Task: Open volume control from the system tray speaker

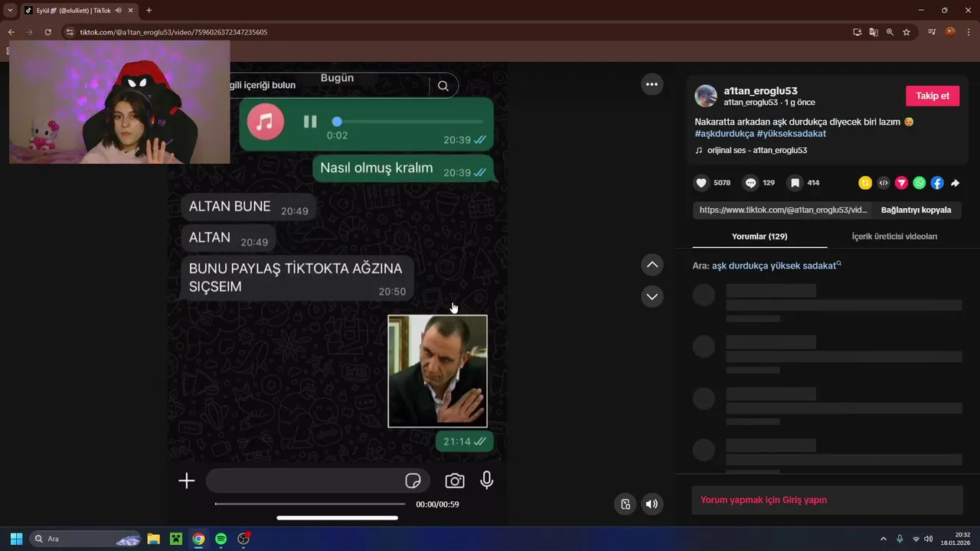Action: (929, 539)
